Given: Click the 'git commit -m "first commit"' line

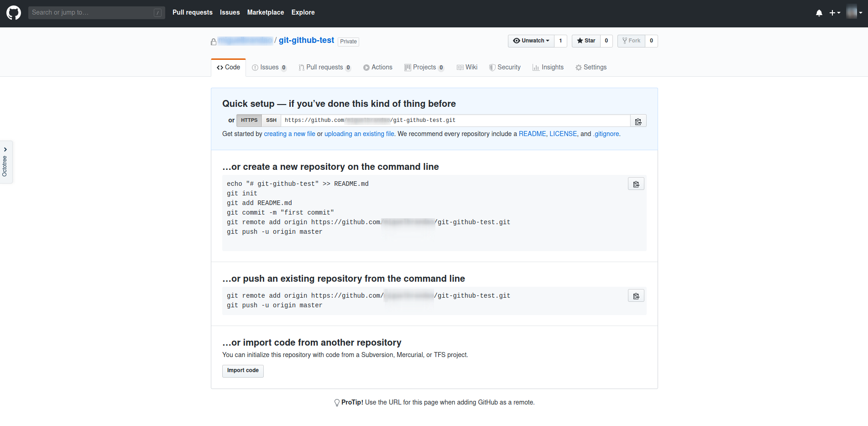Looking at the screenshot, I should point(280,213).
